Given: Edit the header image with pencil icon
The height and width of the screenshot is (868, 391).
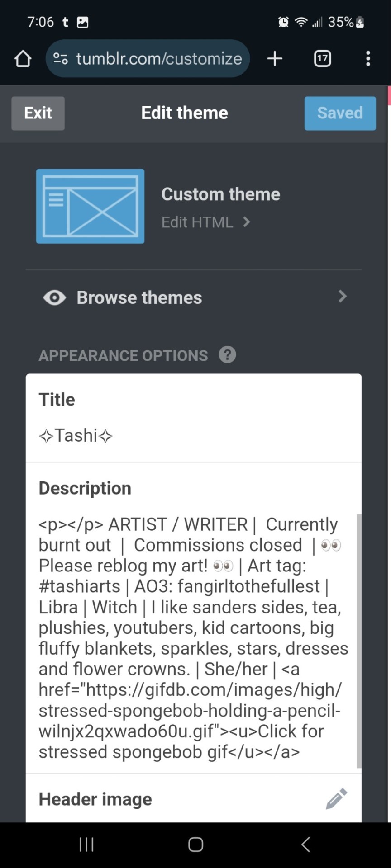Looking at the screenshot, I should pos(336,799).
